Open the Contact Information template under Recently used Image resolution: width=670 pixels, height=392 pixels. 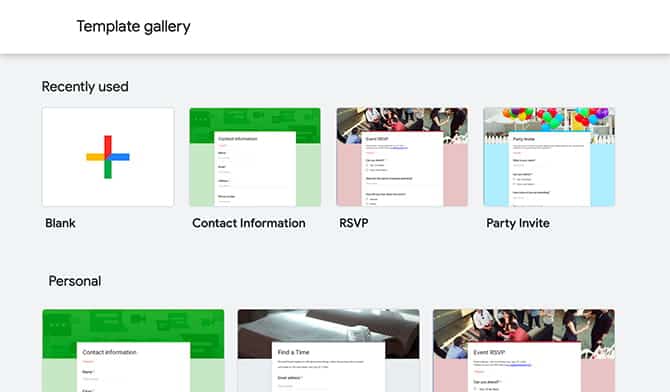[255, 157]
